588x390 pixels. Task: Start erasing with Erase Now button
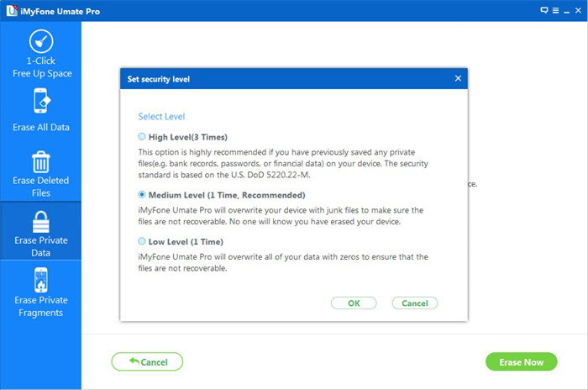522,361
